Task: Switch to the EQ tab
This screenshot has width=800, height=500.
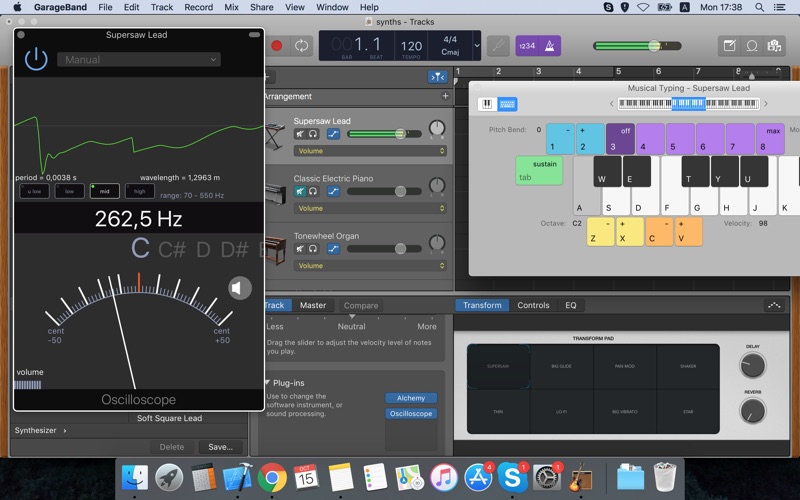Action: 570,305
